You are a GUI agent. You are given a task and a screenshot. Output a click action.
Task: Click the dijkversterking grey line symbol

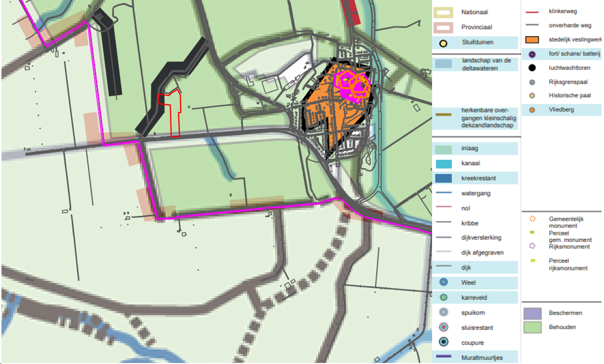point(443,237)
